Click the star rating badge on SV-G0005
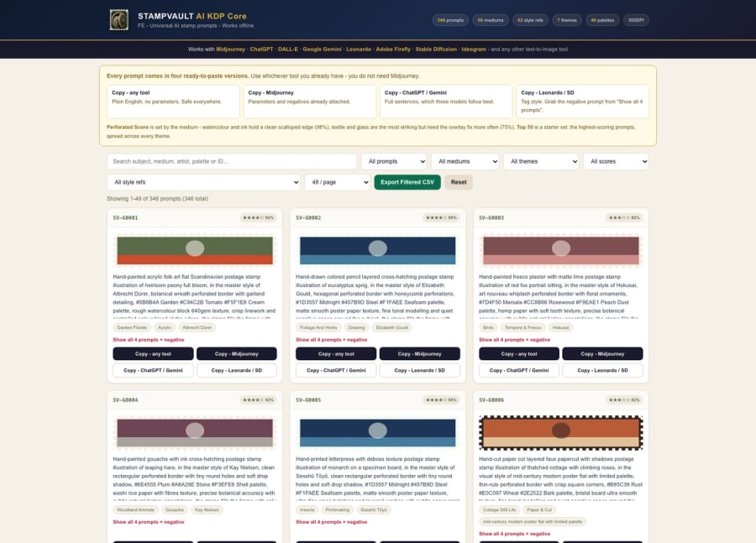This screenshot has height=543, width=756. click(441, 399)
